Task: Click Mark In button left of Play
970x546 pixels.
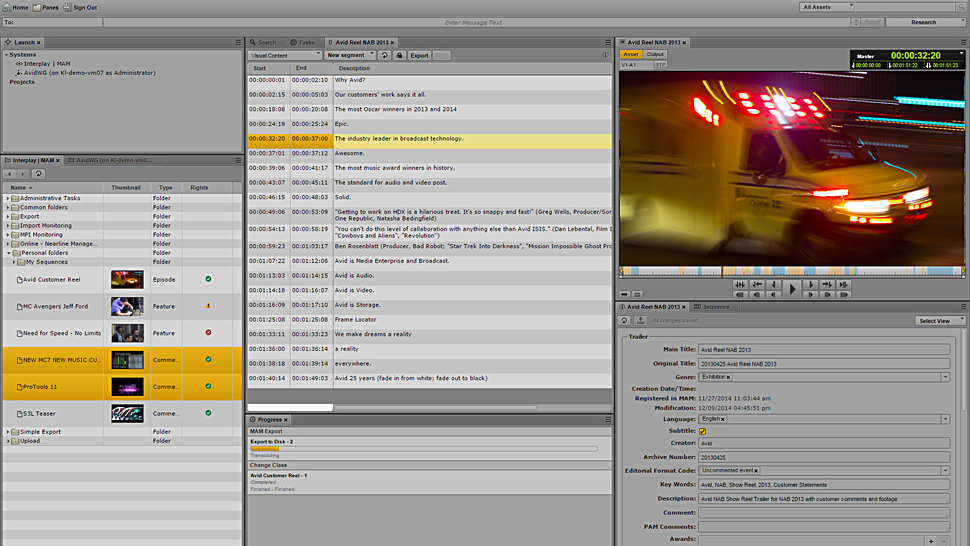Action: tap(774, 284)
